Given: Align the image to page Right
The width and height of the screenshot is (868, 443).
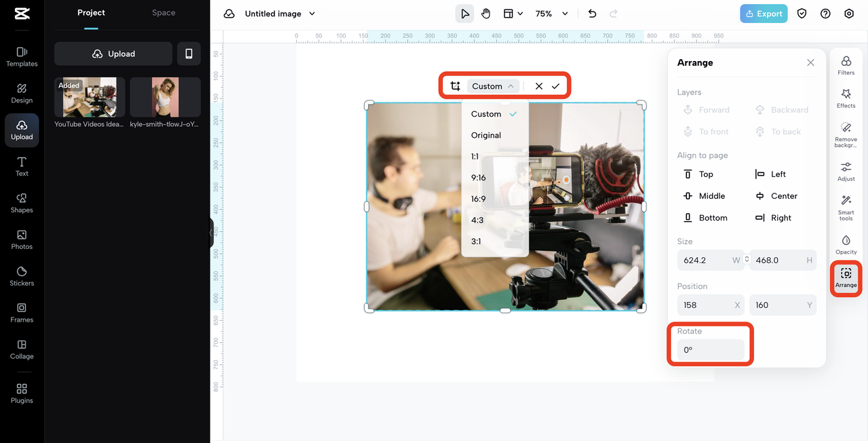Looking at the screenshot, I should [x=773, y=218].
